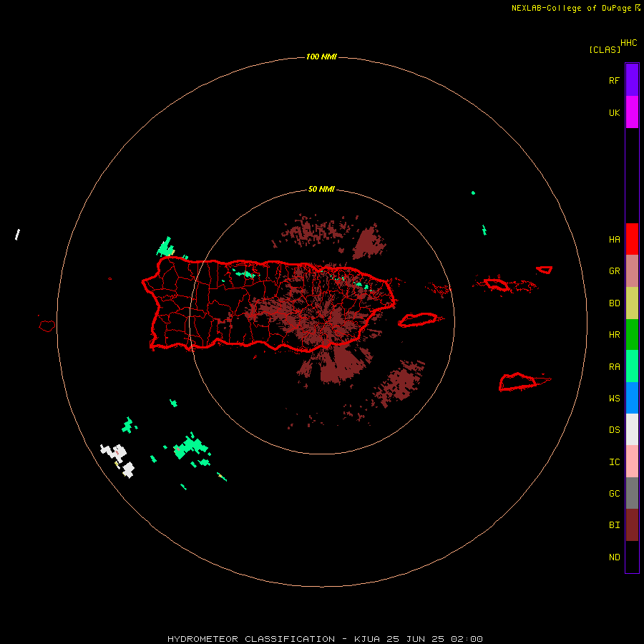The width and height of the screenshot is (644, 644).
Task: Select the "GC" legend label
Action: pyautogui.click(x=614, y=494)
